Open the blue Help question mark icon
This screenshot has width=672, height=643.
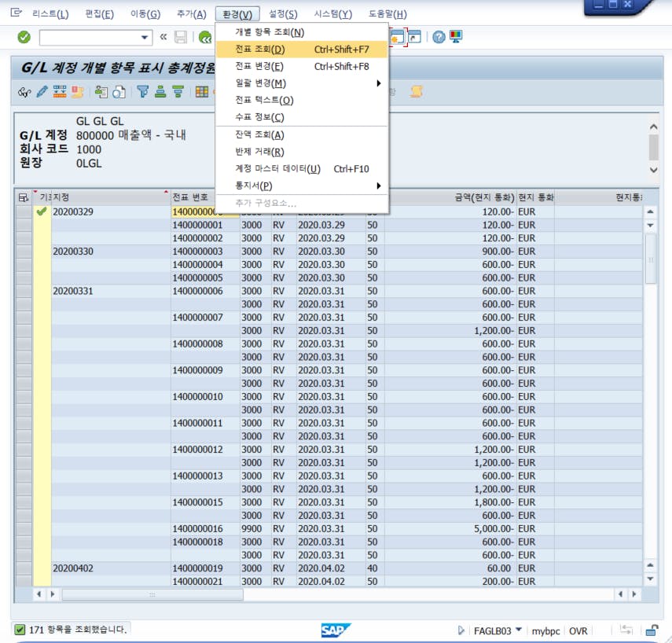pyautogui.click(x=439, y=37)
